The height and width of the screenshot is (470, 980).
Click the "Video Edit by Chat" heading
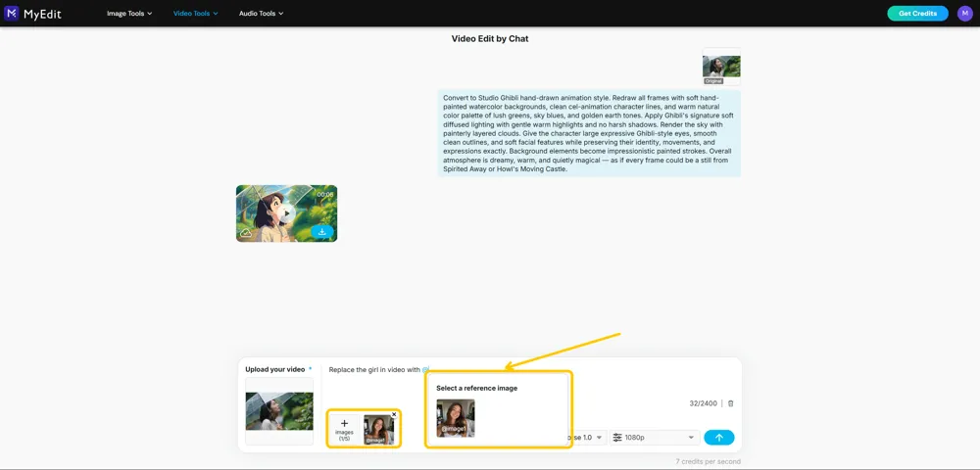pos(490,39)
